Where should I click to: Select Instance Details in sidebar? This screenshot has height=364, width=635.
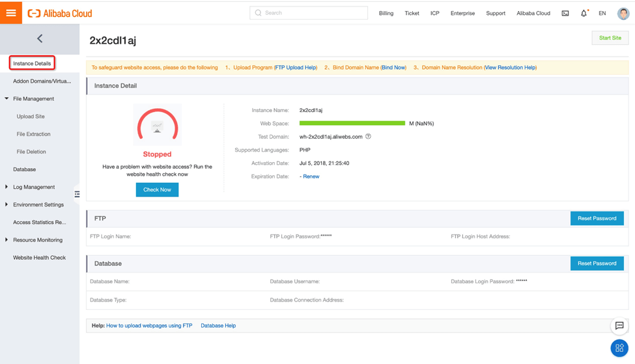(x=32, y=63)
